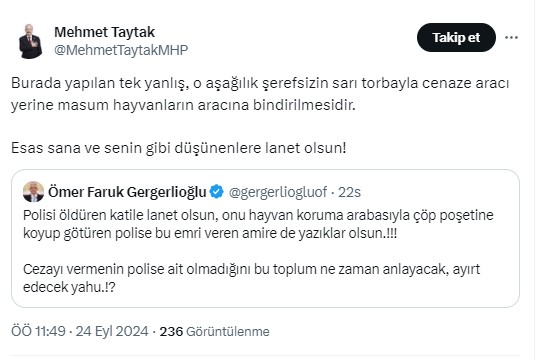Click Ömer Faruk Gergerlioğlu's small avatar
Viewport: 539px width, 360px height.
(x=33, y=192)
